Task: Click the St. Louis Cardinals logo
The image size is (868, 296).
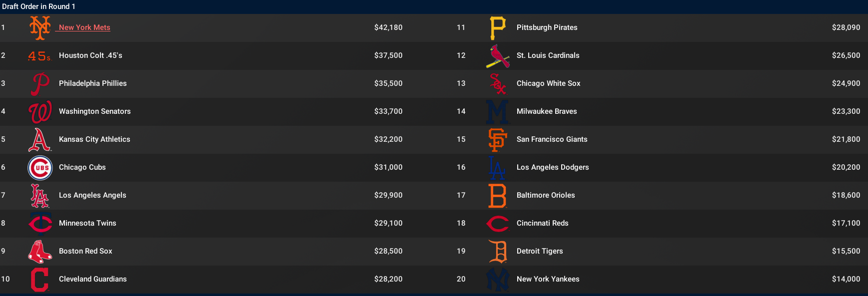Action: 498,56
